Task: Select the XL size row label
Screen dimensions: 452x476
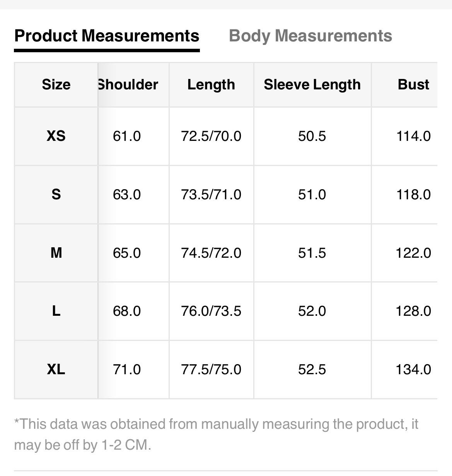Action: [x=56, y=369]
